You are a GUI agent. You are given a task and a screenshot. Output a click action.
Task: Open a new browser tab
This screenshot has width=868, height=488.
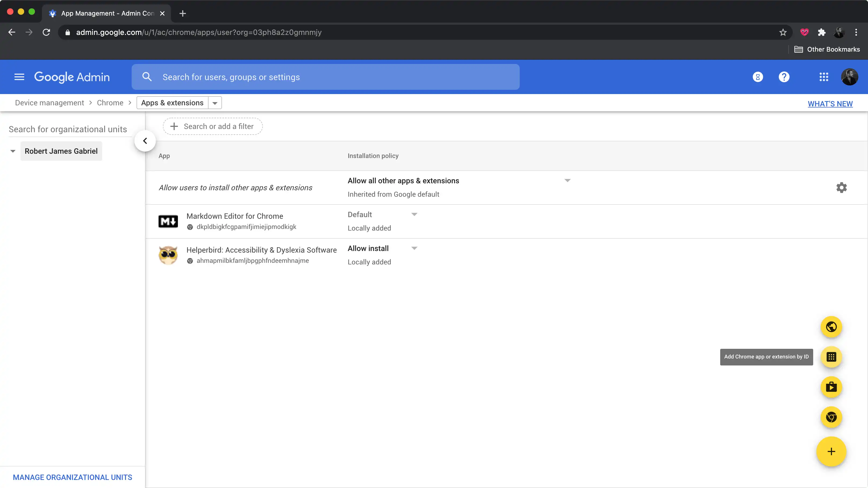pyautogui.click(x=183, y=13)
